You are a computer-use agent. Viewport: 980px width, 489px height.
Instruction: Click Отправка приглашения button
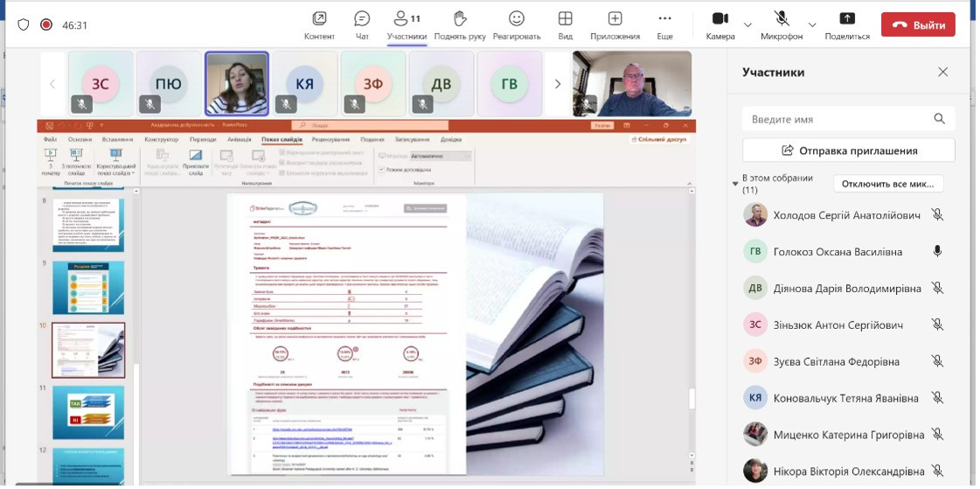[849, 150]
